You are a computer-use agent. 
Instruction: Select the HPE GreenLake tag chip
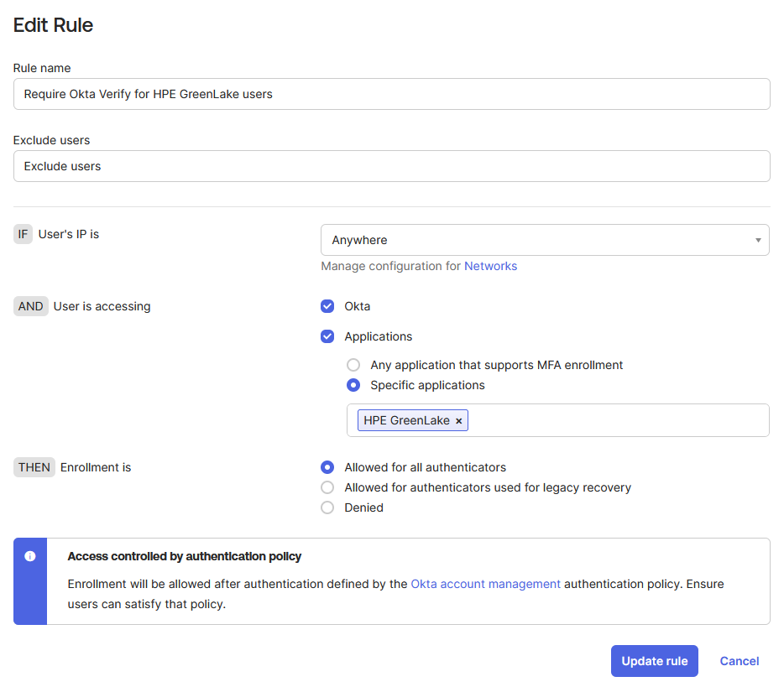click(406, 420)
